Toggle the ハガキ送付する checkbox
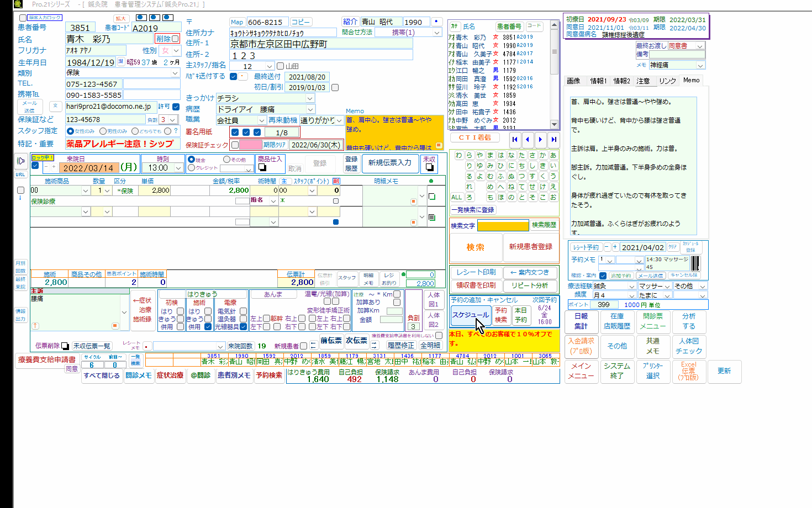Viewport: 812px width, 508px height. [233, 76]
